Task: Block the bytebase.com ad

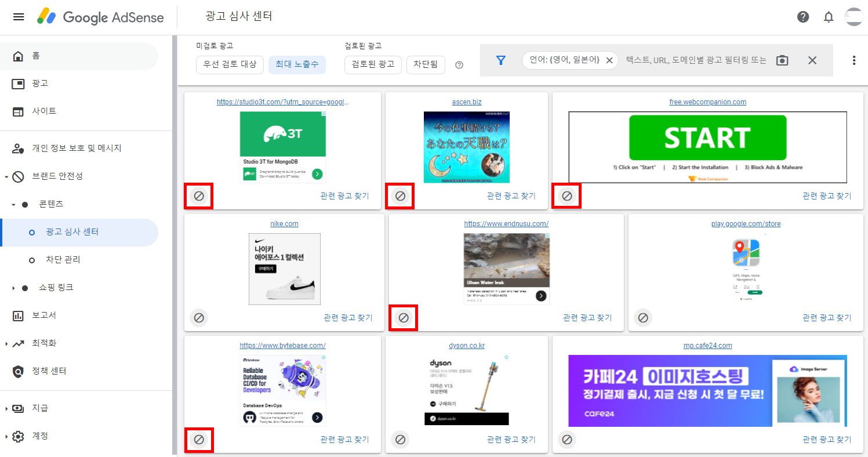Action: [199, 440]
